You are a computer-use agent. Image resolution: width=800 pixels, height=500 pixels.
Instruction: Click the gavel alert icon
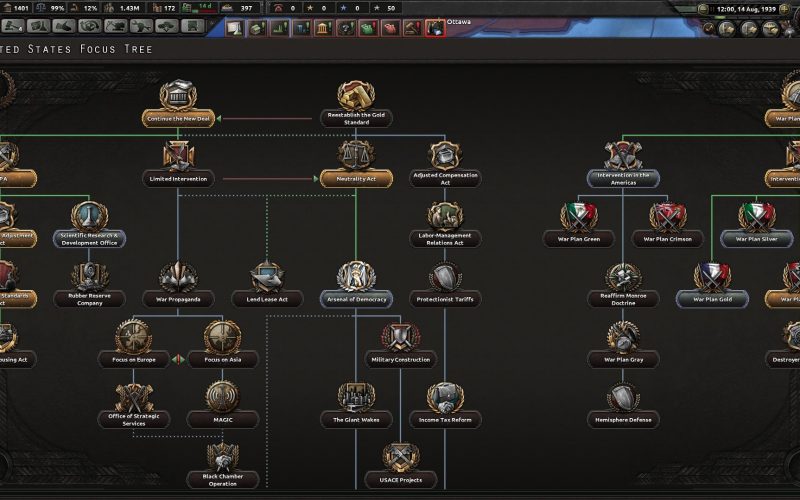(413, 28)
